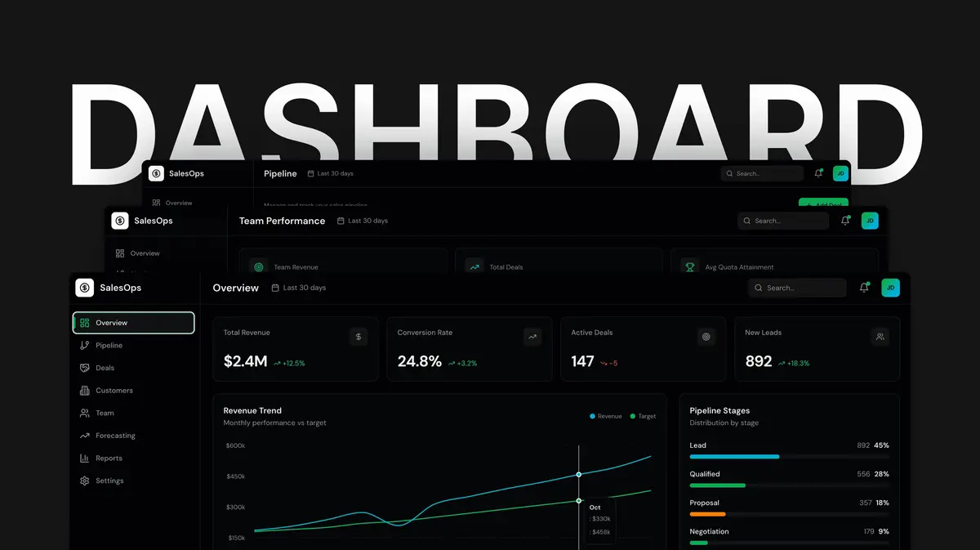Click the Negotiation stage progress bar
The height and width of the screenshot is (550, 980).
(x=789, y=543)
